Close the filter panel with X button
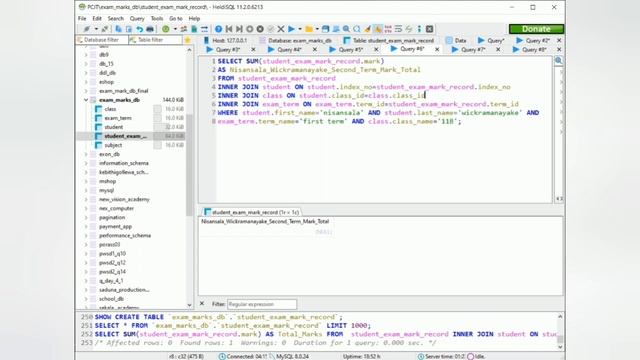This screenshot has width=640, height=360. click(x=202, y=304)
